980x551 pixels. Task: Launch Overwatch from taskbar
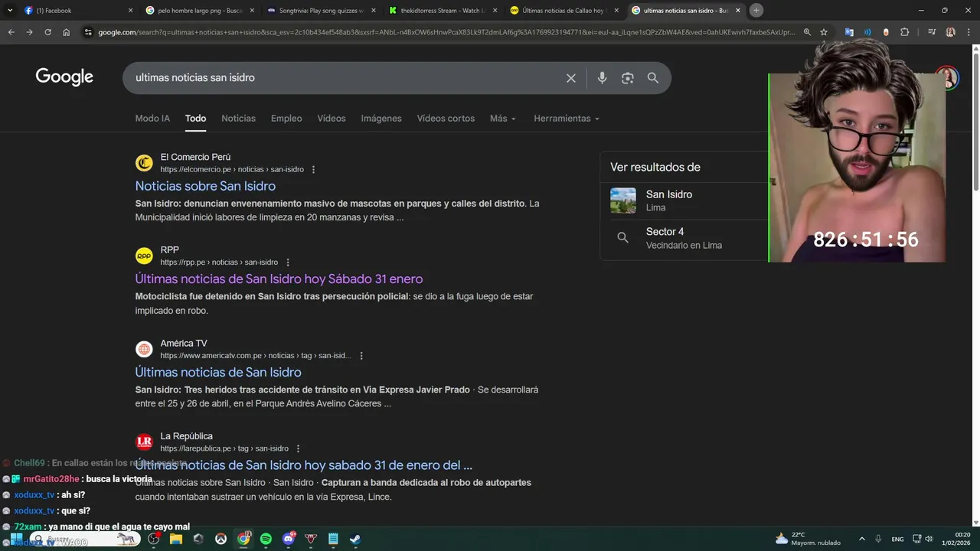point(221,539)
